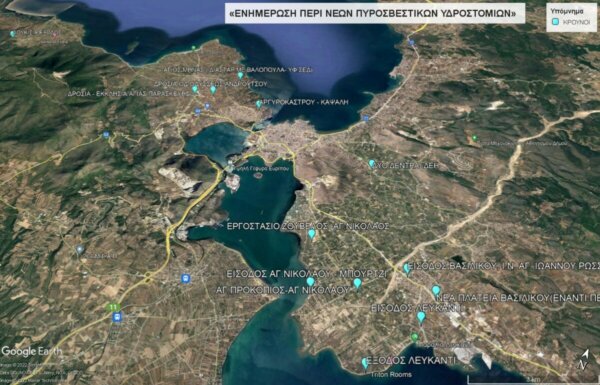Select the cyan pin in top-left corner
This screenshot has height=385, width=600.
pyautogui.click(x=13, y=34)
